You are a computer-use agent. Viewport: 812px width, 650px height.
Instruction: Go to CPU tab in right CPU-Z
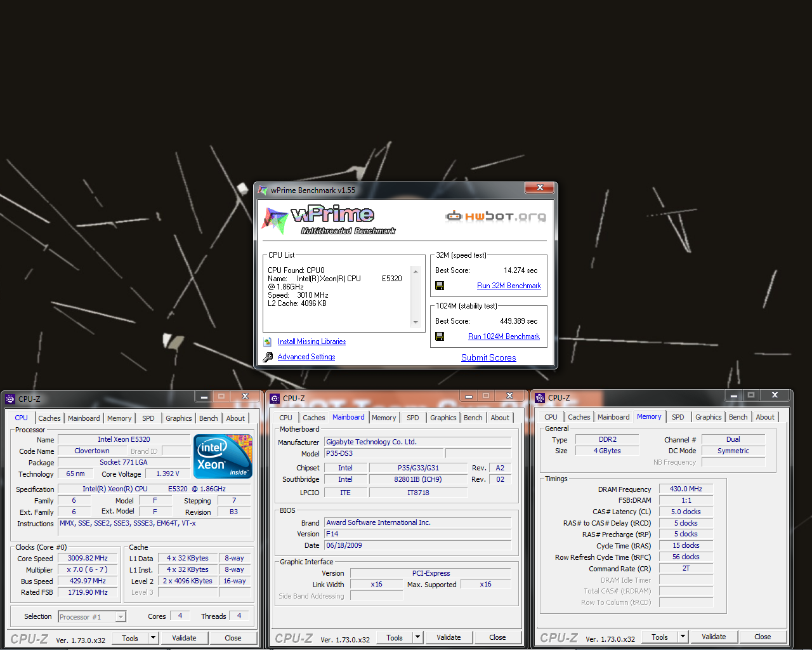(x=551, y=417)
